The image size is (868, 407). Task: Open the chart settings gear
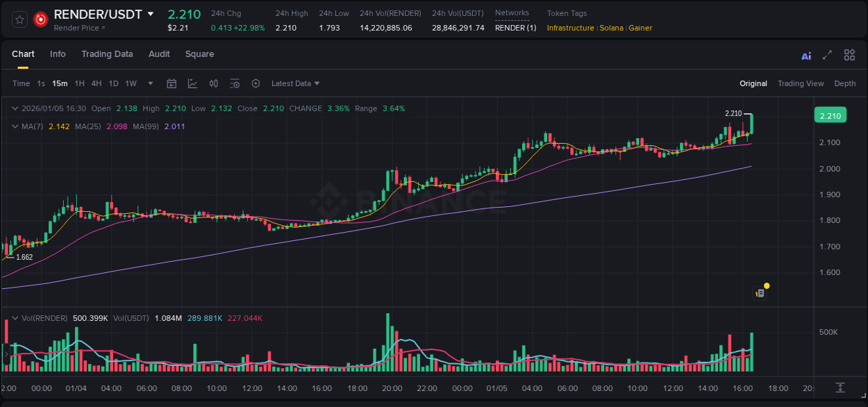tap(256, 83)
